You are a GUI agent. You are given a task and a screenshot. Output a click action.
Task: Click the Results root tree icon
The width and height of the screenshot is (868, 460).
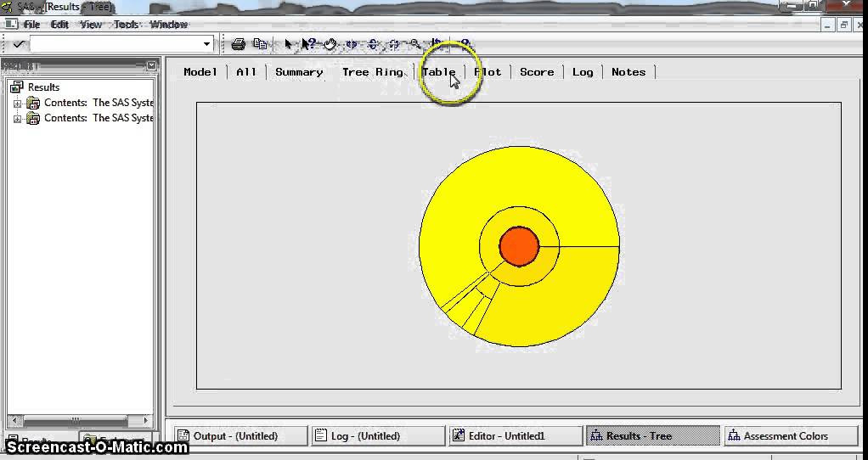17,87
